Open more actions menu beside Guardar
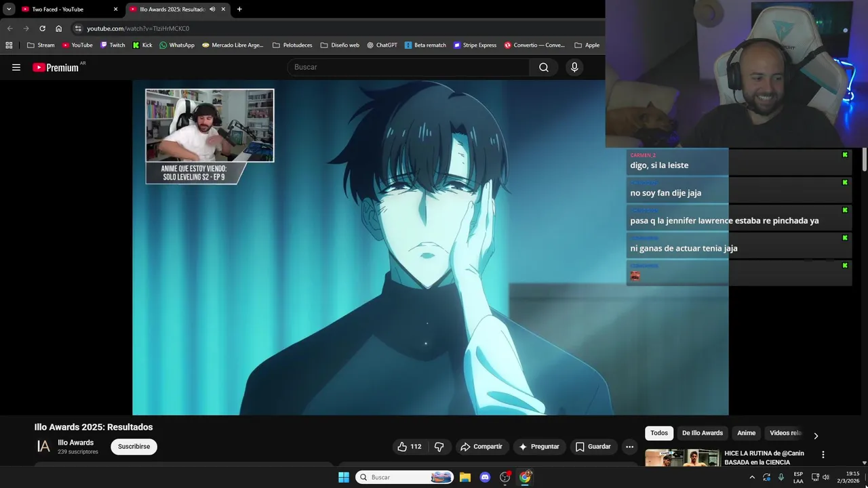The width and height of the screenshot is (868, 488). pos(629,447)
